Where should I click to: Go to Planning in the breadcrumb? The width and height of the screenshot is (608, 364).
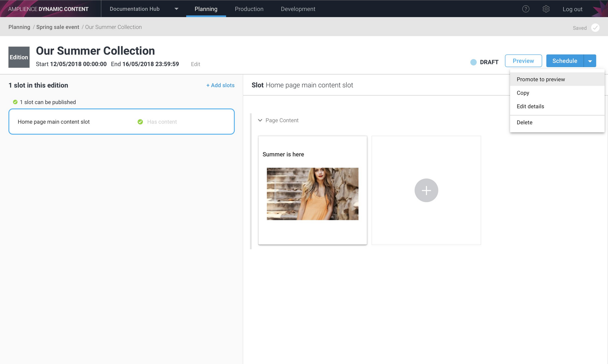click(19, 27)
